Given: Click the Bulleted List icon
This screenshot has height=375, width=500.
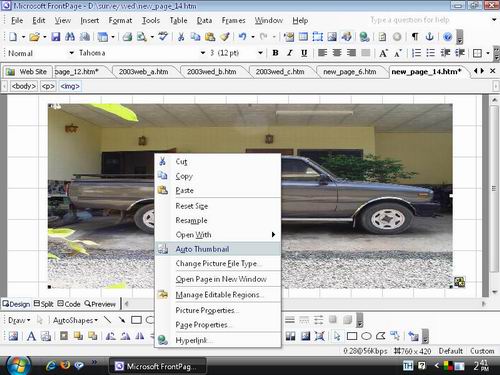Looking at the screenshot, I should [431, 53].
